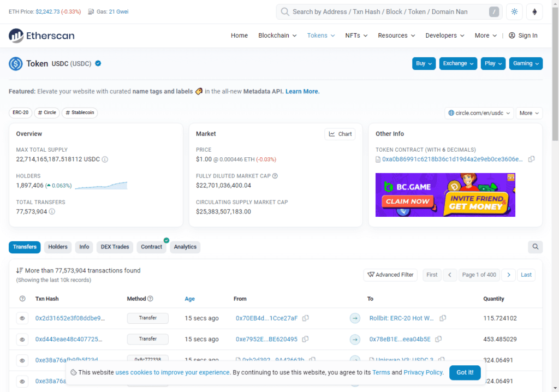Open the search icon above the transfers table
The image size is (559, 392).
535,247
